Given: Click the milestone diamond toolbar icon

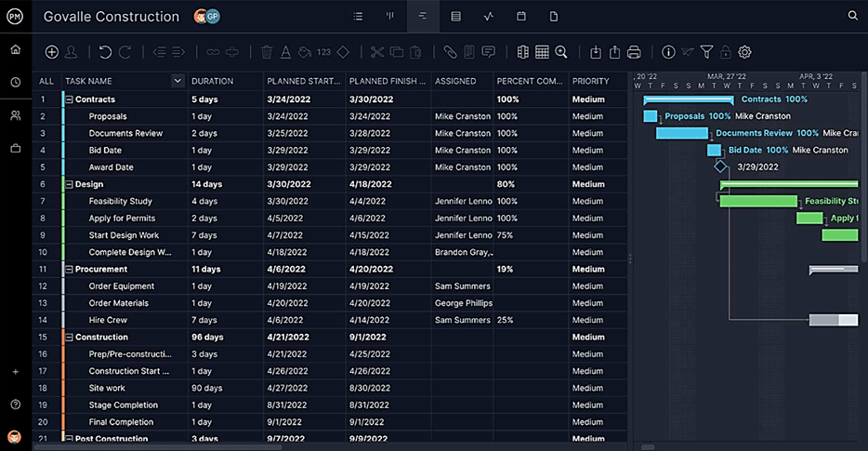Looking at the screenshot, I should pos(343,53).
